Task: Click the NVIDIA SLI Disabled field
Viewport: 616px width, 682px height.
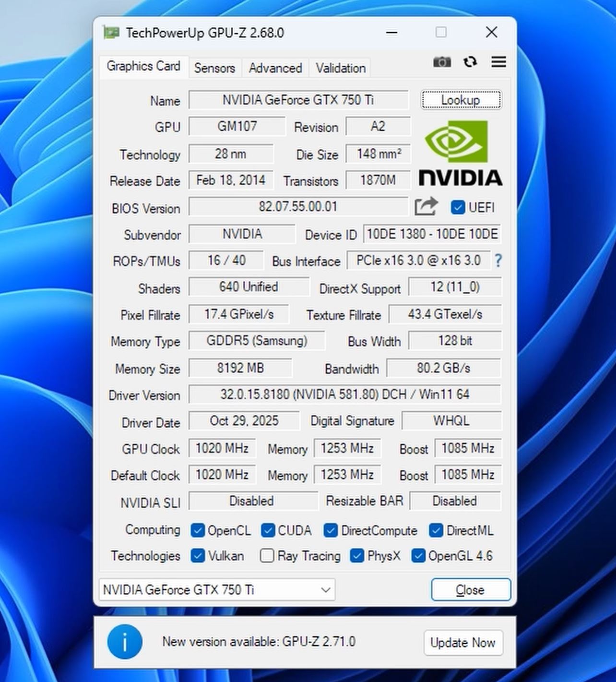Action: tap(253, 501)
